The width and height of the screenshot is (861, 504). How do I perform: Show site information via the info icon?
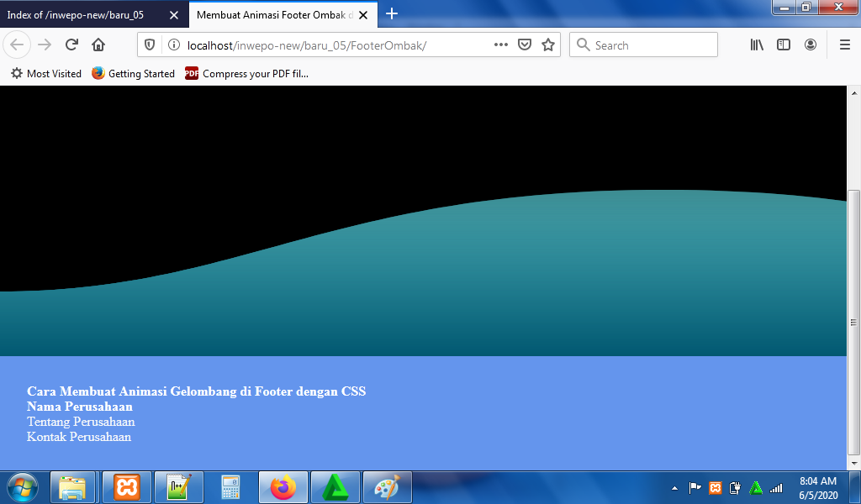pyautogui.click(x=174, y=45)
